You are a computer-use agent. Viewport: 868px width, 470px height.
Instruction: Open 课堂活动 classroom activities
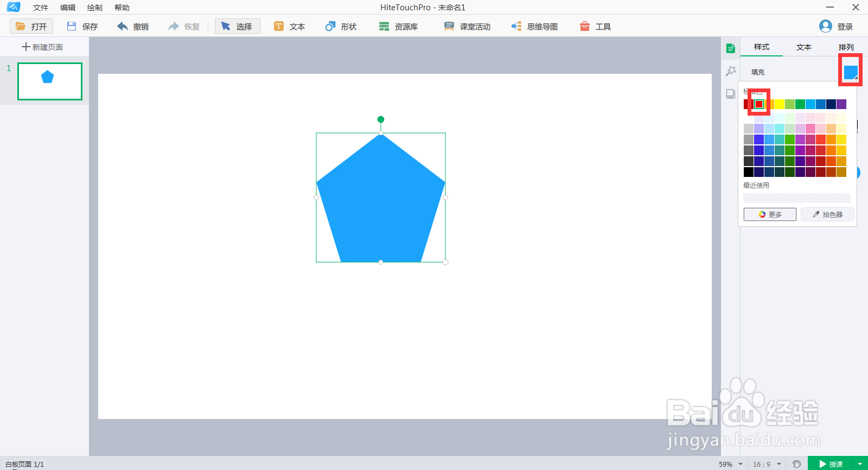pyautogui.click(x=467, y=26)
